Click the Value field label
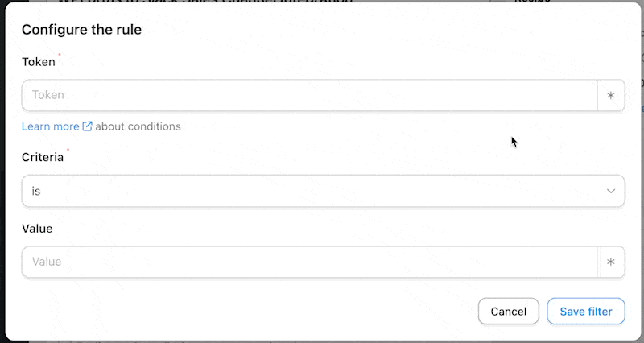The image size is (644, 343). [37, 229]
